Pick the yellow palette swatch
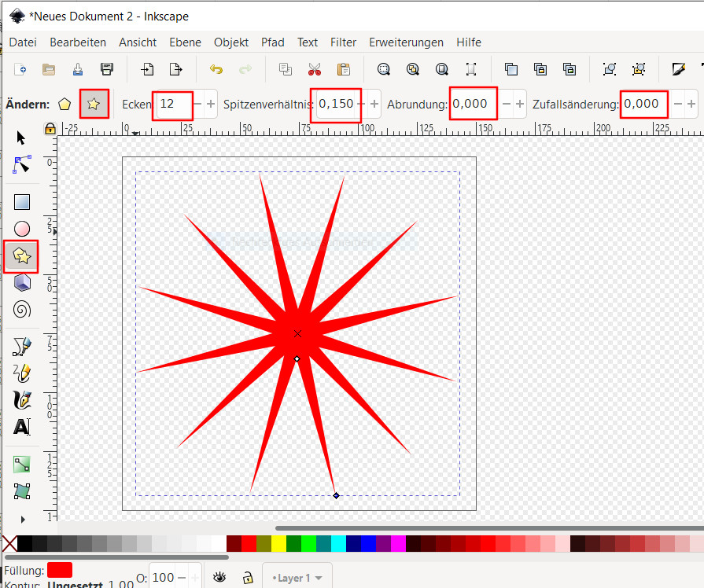The image size is (704, 588). coord(278,543)
